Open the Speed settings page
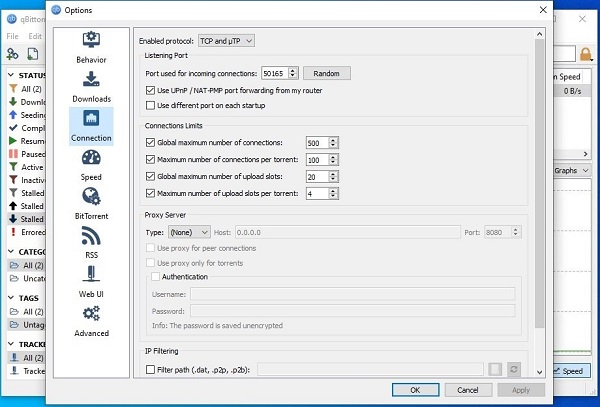 (91, 165)
